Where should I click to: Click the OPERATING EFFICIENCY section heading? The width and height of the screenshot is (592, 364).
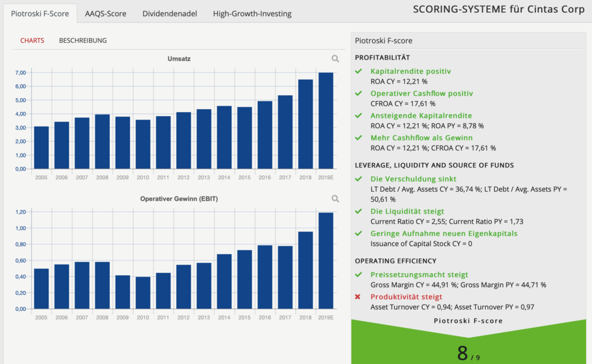(x=395, y=261)
